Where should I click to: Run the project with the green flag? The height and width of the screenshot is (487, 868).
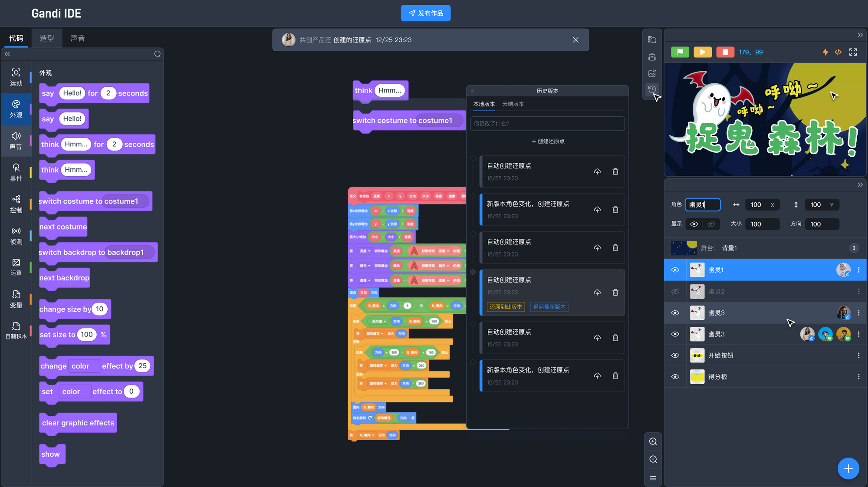click(680, 52)
